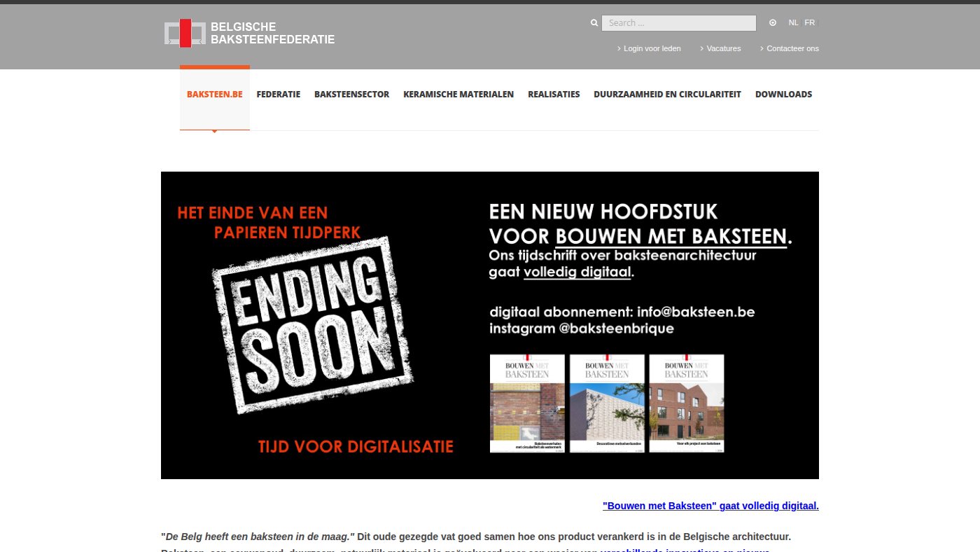Open the Realisaties menu item
This screenshot has width=980, height=552.
[554, 94]
